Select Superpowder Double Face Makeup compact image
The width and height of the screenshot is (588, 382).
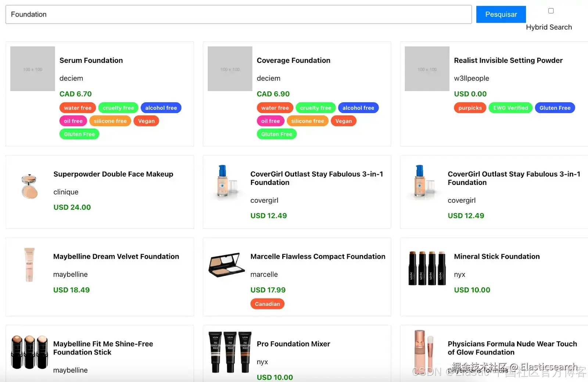tap(29, 186)
